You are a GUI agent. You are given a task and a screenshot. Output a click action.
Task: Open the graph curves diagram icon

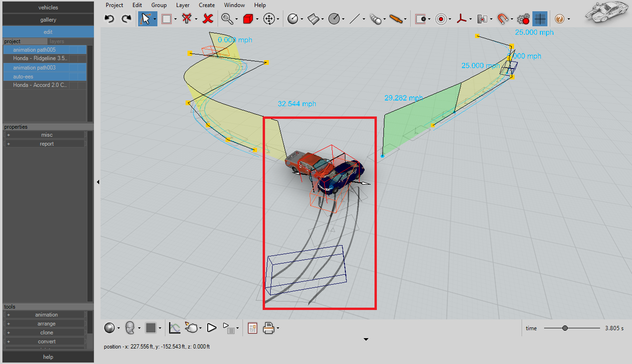175,328
